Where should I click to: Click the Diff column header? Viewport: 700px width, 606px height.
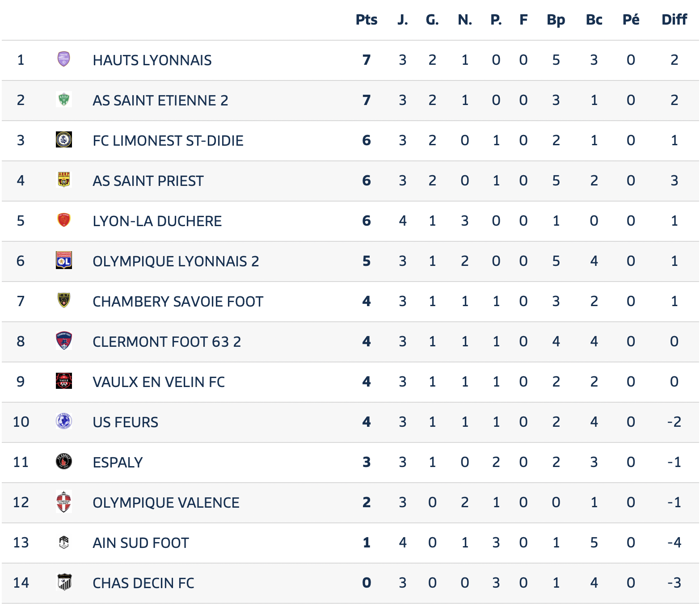[675, 20]
